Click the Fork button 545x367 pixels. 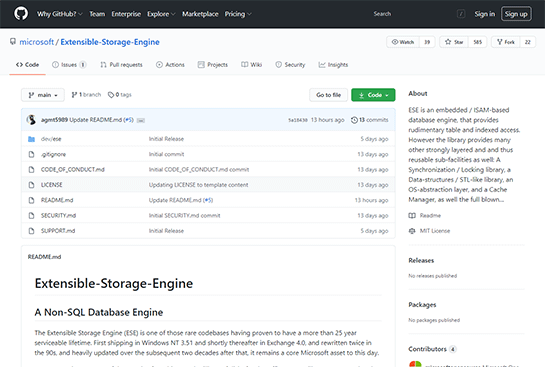pyautogui.click(x=506, y=42)
